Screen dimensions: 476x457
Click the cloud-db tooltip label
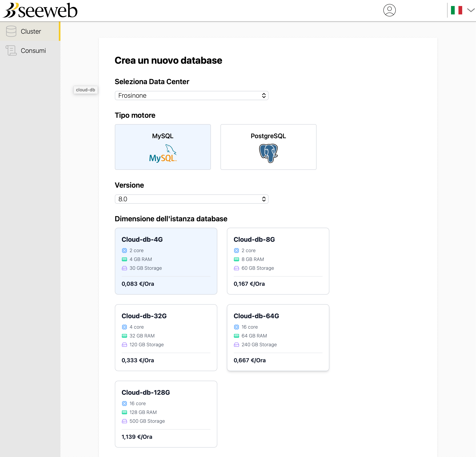[x=85, y=90]
